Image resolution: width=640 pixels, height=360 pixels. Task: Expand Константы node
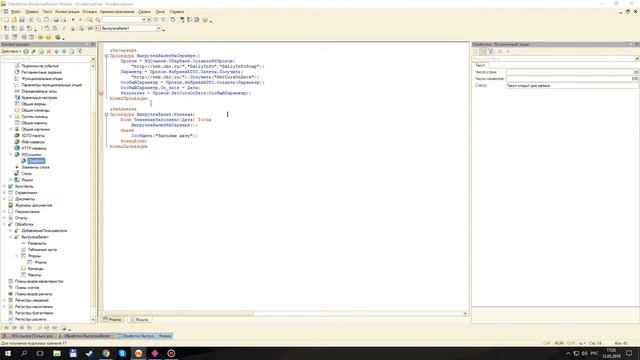[4, 186]
